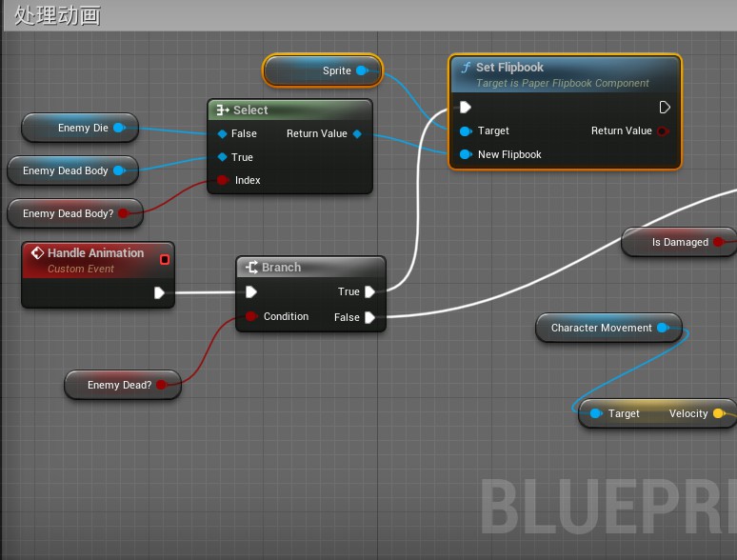This screenshot has height=560, width=737.
Task: Click the Branch node True execution pin
Action: (369, 292)
